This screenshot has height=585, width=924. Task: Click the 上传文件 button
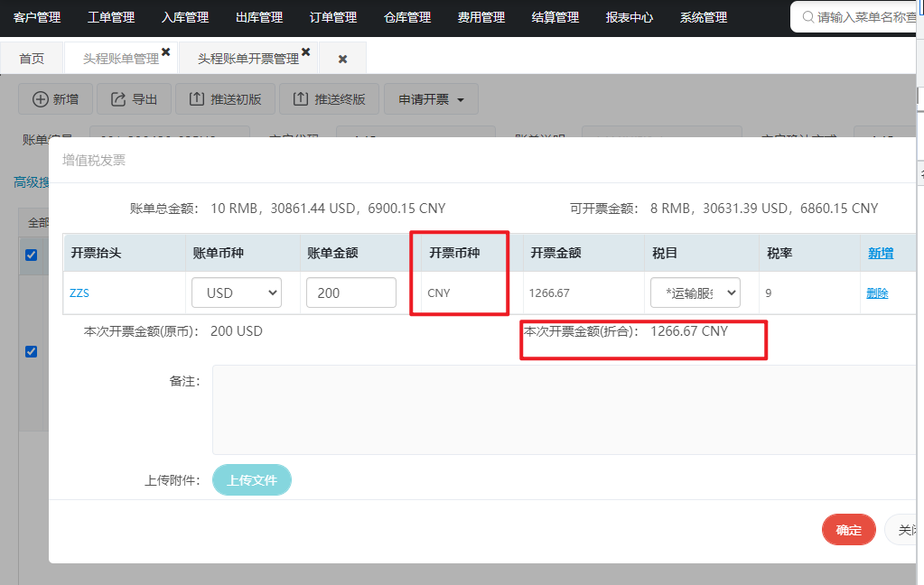252,480
